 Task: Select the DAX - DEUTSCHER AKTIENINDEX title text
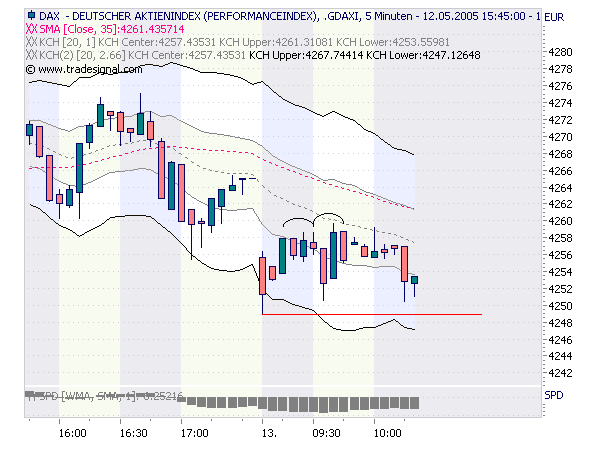(178, 16)
